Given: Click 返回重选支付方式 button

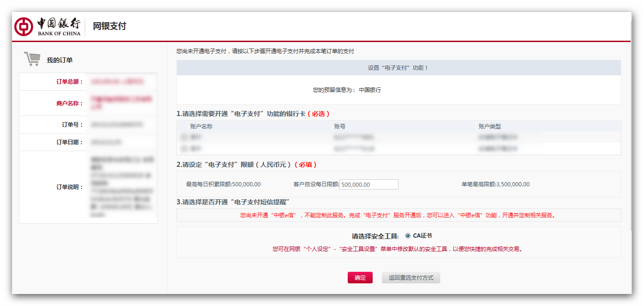Looking at the screenshot, I should click(x=411, y=278).
